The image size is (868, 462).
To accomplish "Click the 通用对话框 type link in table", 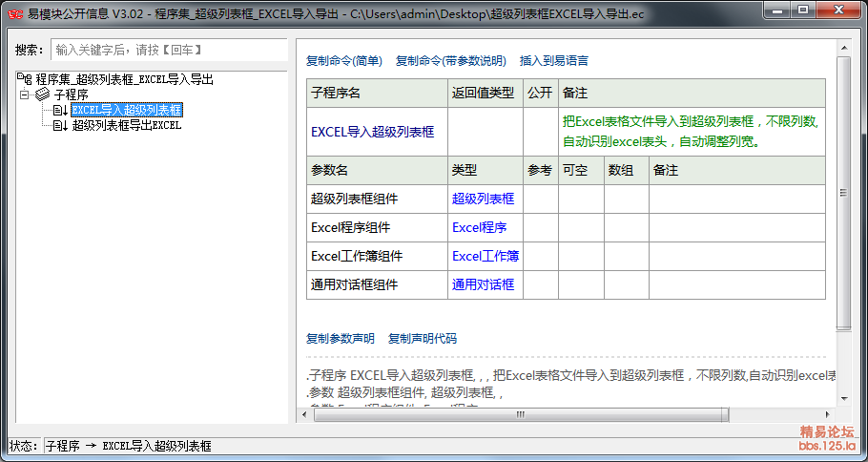I will (484, 284).
